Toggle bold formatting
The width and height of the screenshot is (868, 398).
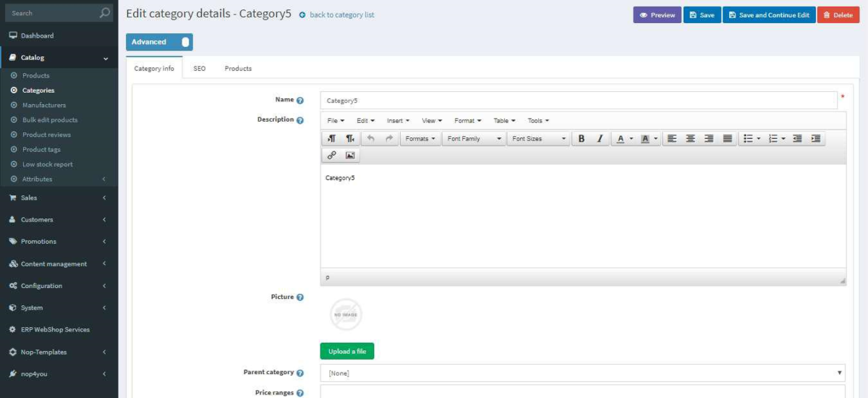[x=581, y=138]
